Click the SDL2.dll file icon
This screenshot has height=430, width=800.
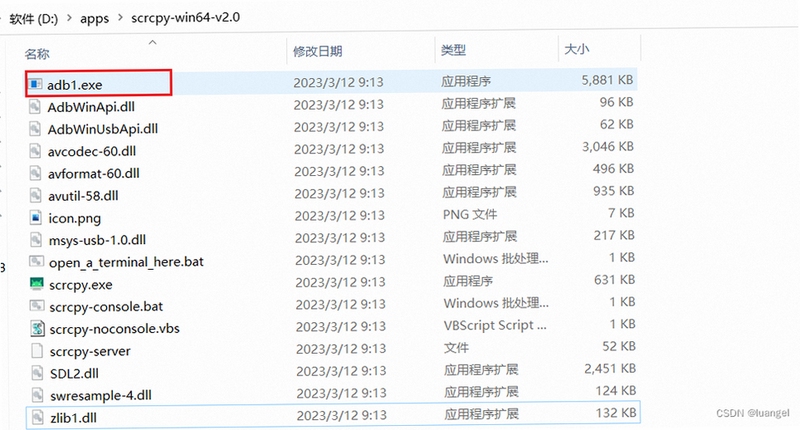coord(37,373)
